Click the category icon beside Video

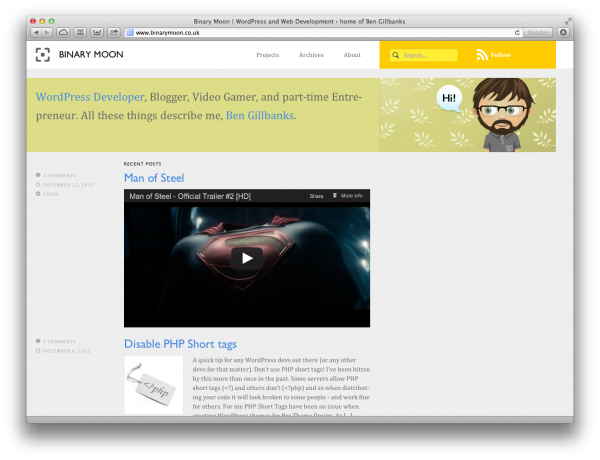coord(38,194)
